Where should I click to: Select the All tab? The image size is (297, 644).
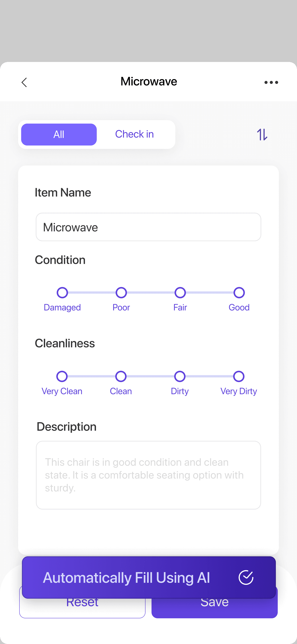59,135
